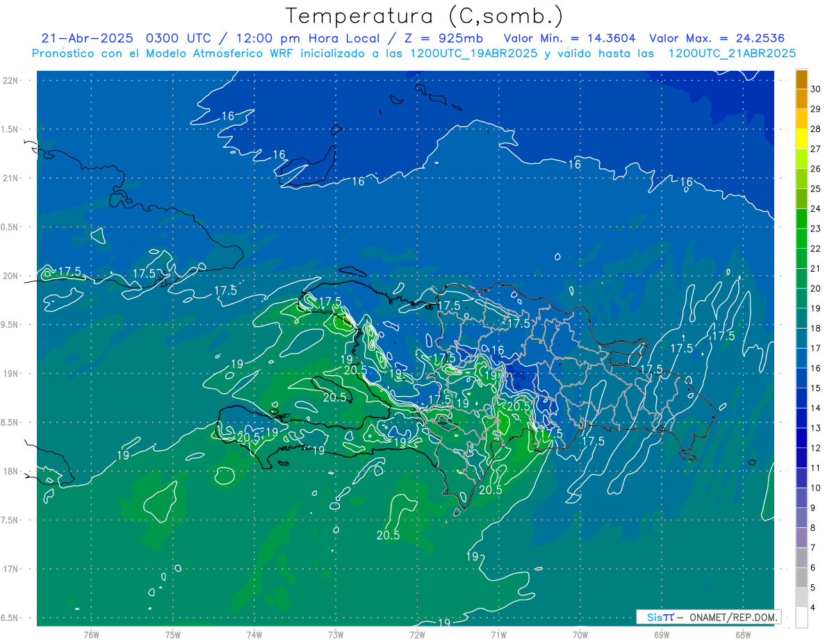
Task: Click color scale swatch between 27 and 28
Action: 801,139
